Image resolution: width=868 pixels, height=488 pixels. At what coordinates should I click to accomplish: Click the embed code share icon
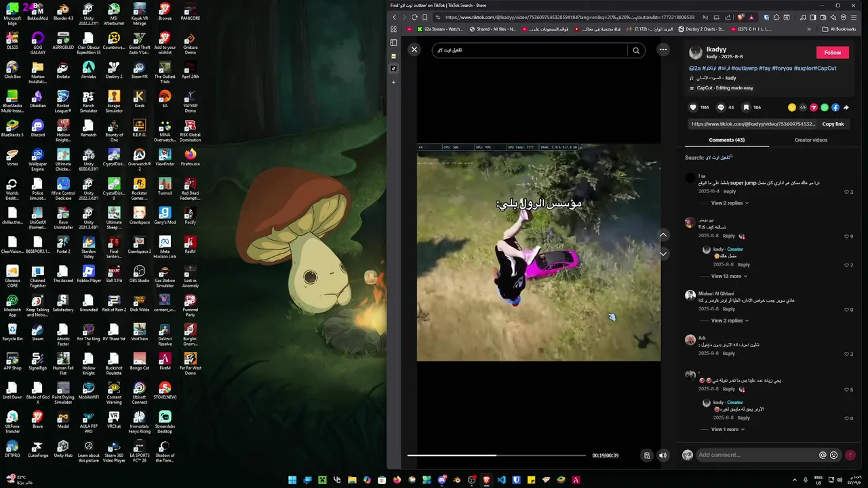tap(803, 107)
